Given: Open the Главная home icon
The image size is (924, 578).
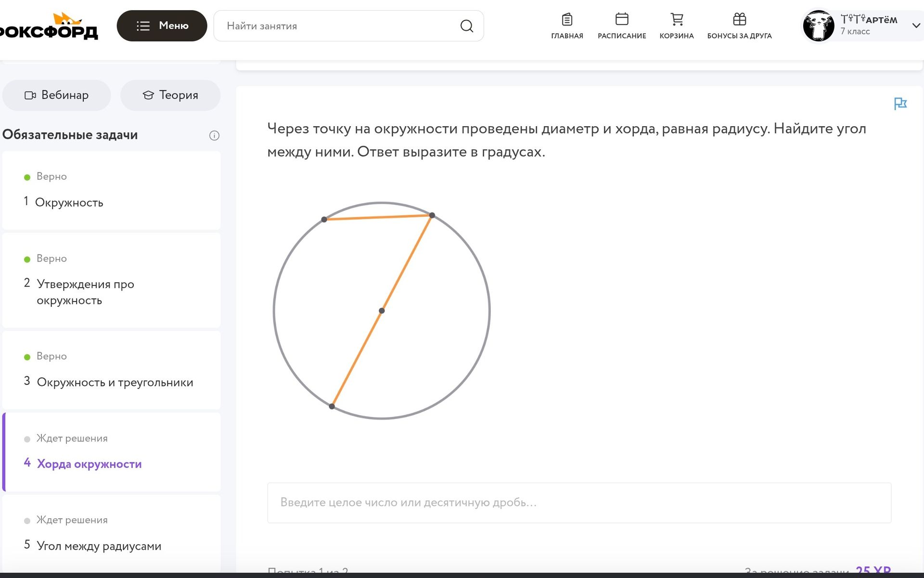Looking at the screenshot, I should coord(567,20).
